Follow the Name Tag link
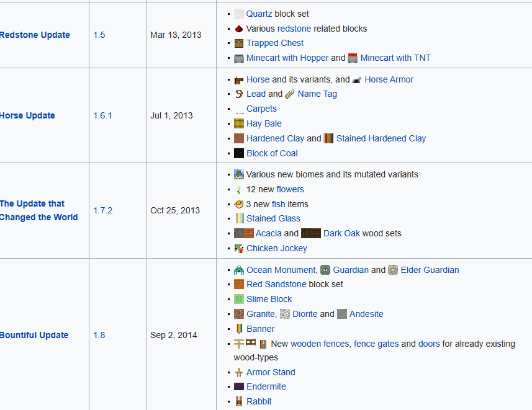This screenshot has width=532, height=410. [x=317, y=94]
